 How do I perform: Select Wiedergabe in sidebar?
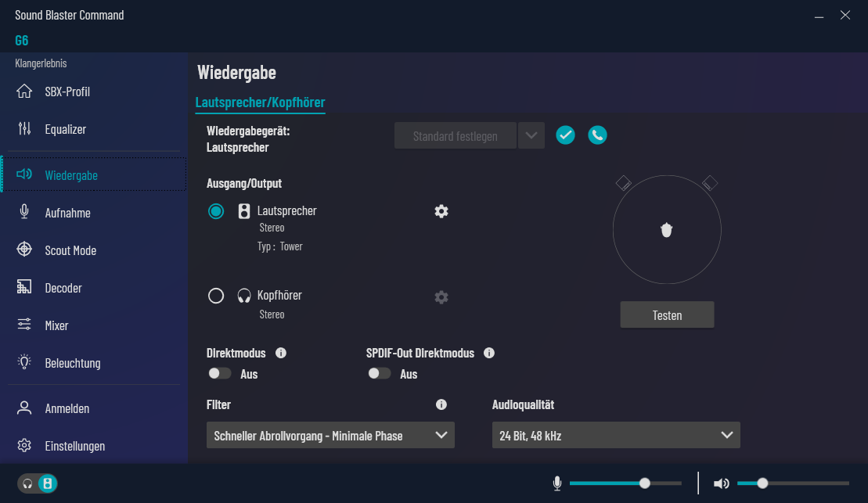[94, 175]
